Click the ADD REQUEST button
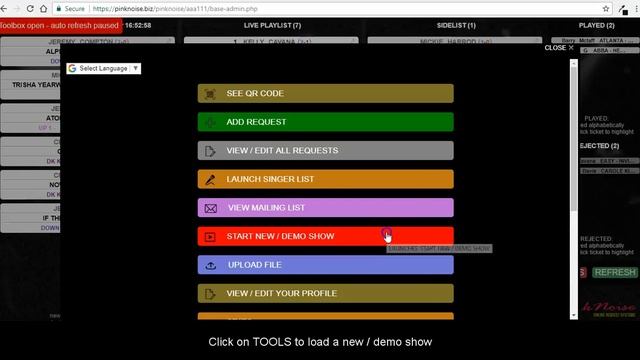 325,122
